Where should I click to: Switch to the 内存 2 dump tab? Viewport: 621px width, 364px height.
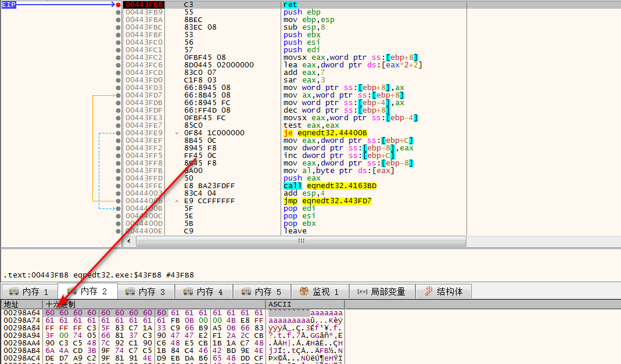[x=88, y=291]
